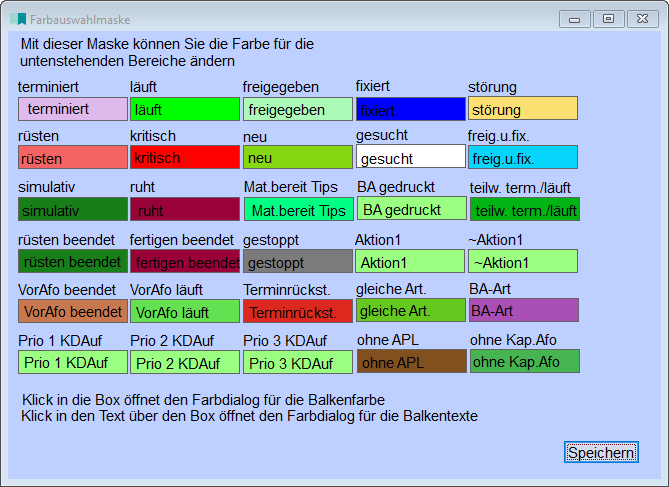Screen dimensions: 669x487
Task: Click the green läuft color box
Action: point(185,109)
